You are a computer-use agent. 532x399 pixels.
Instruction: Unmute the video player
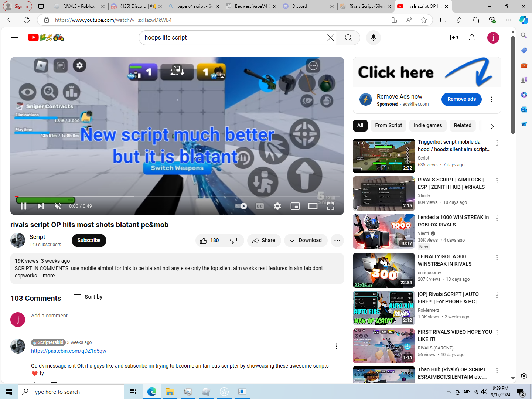(x=58, y=206)
